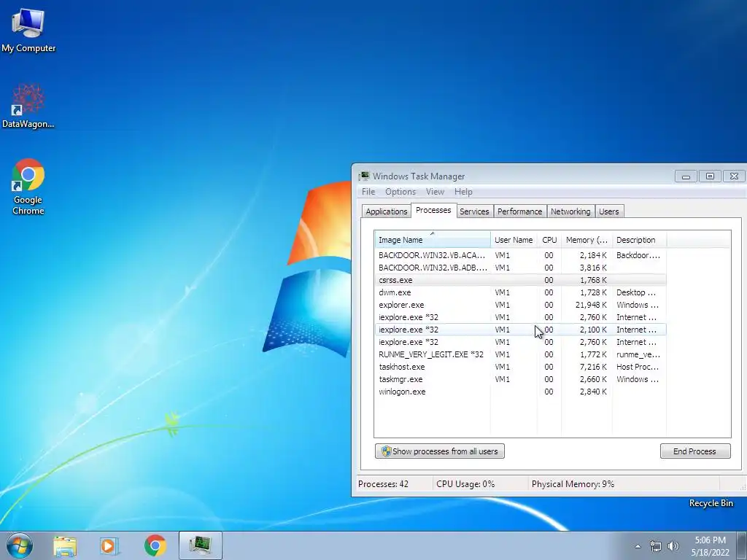The image size is (747, 560).
Task: Open the Windows Start menu orb
Action: (x=20, y=545)
